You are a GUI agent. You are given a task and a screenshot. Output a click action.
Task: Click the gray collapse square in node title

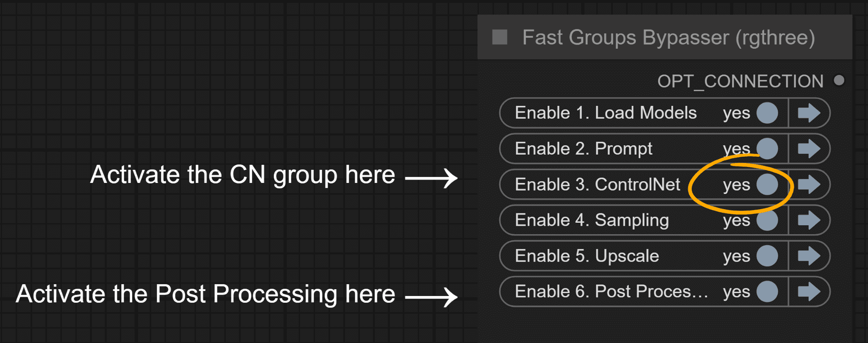(500, 37)
